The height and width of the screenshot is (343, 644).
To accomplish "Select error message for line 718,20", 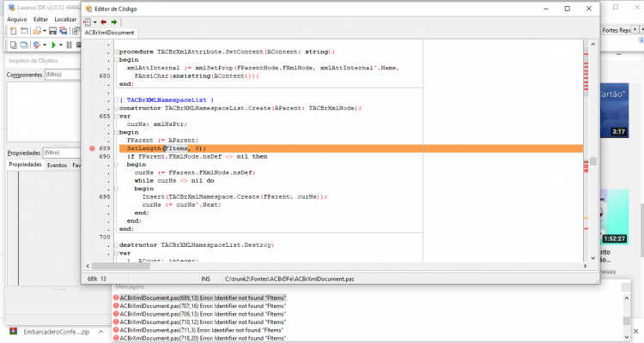I will click(203, 338).
